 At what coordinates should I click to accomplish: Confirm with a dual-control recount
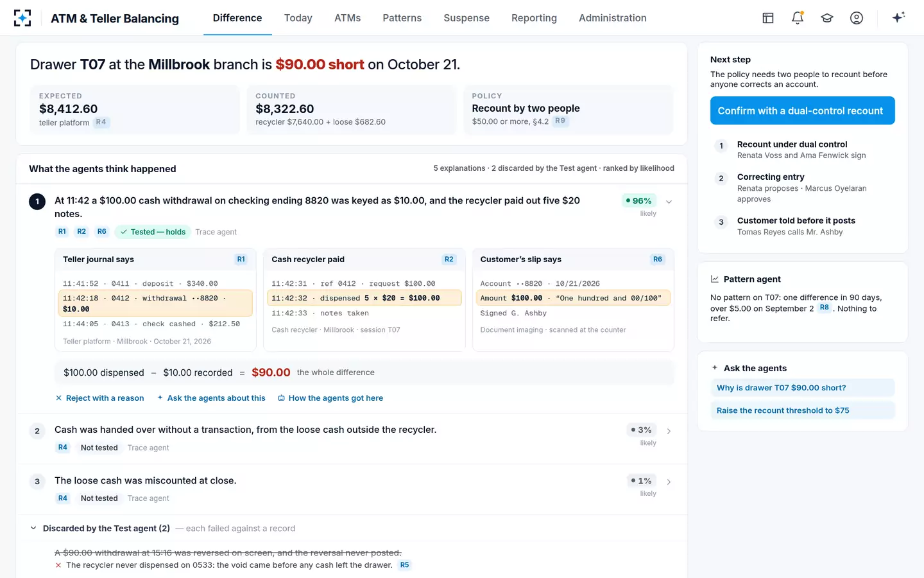(803, 110)
